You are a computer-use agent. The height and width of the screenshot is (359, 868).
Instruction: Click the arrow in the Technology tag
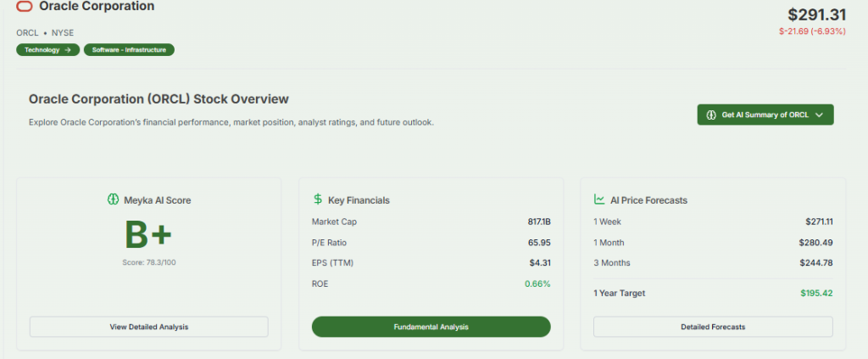click(x=67, y=50)
